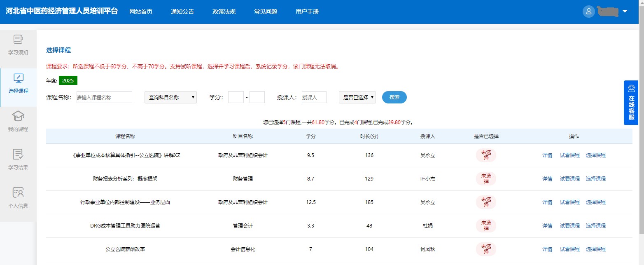Click the course name input field
This screenshot has height=265, width=644.
click(104, 97)
